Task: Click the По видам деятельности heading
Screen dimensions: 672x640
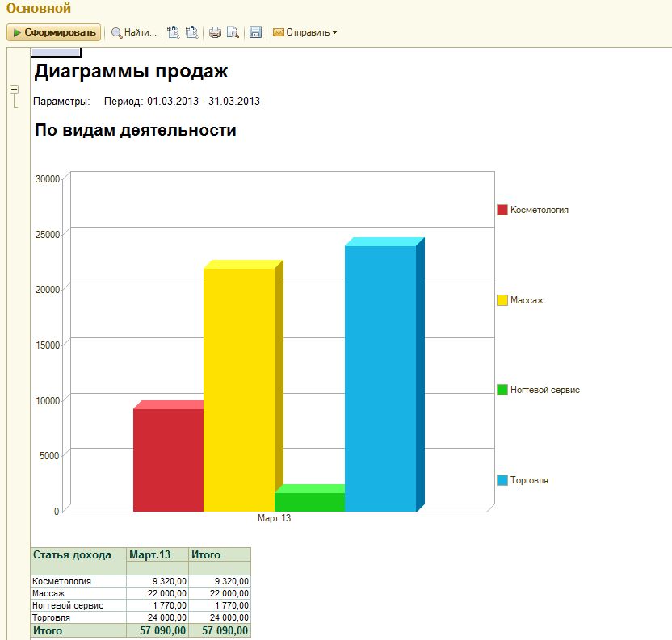Action: coord(136,130)
